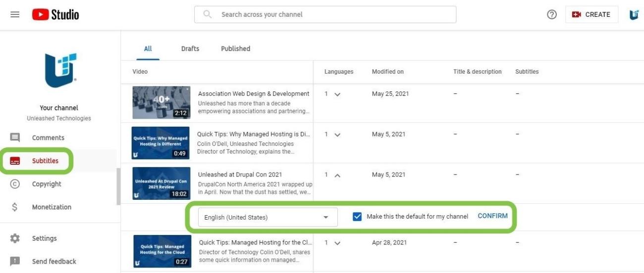
Task: Switch to the Published tab
Action: click(x=235, y=48)
